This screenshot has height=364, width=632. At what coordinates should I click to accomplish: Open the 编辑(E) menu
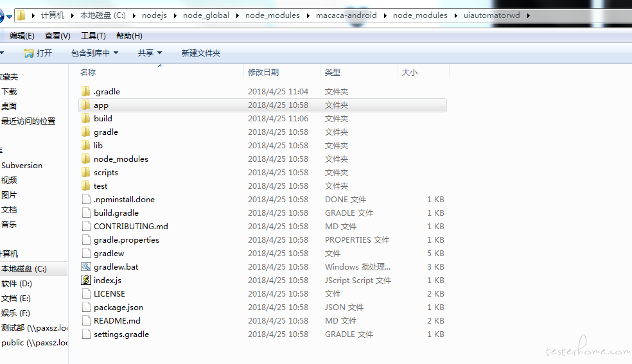point(22,36)
